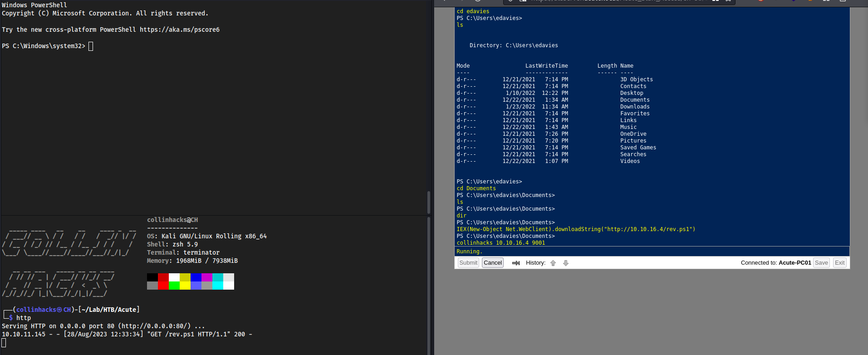Click the '~/Lab/HTB/Acute' prompt path

(109, 310)
